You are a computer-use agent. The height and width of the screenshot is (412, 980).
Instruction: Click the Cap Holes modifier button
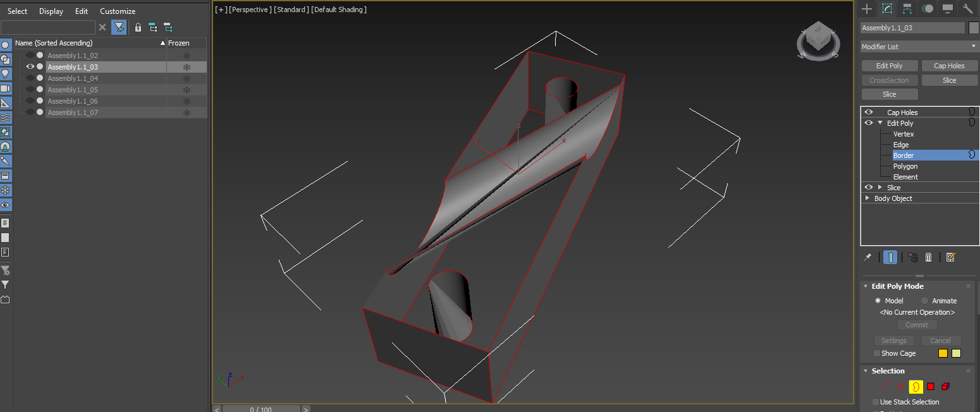pyautogui.click(x=949, y=66)
